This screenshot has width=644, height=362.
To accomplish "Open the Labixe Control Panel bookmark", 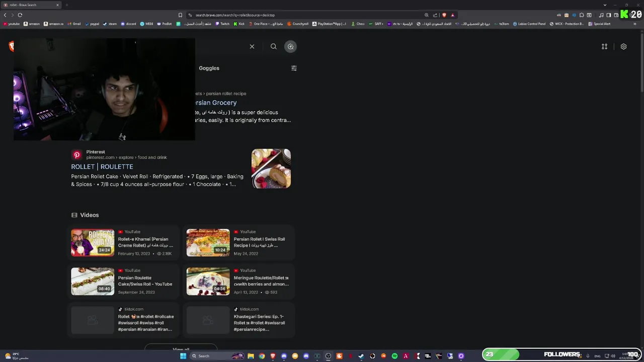I will [x=529, y=24].
